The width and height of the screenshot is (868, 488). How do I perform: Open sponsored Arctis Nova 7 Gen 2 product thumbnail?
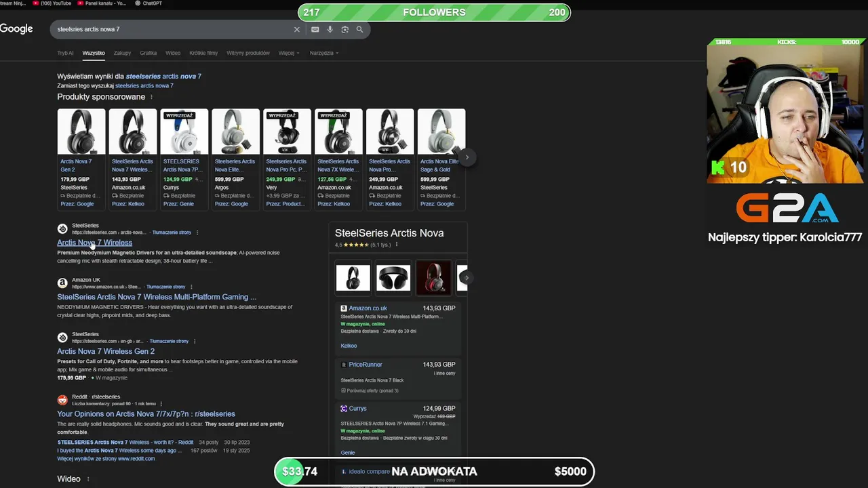click(81, 131)
